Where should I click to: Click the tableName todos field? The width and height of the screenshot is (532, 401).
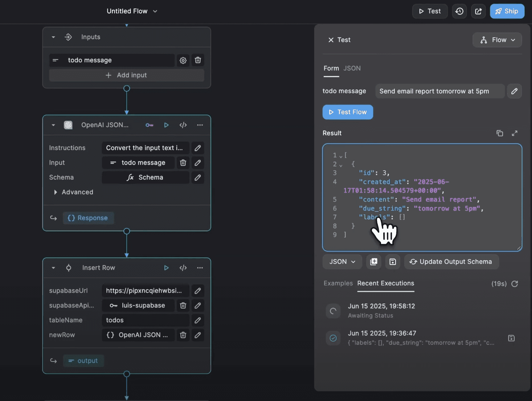[146, 320]
